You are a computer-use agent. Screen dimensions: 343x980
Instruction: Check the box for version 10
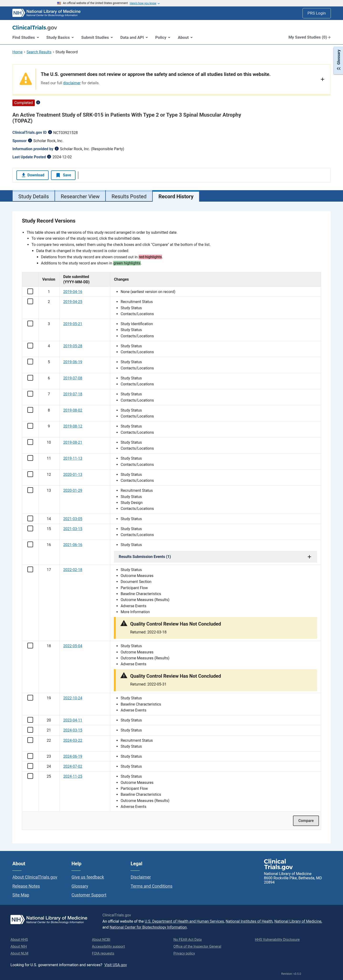tap(30, 442)
